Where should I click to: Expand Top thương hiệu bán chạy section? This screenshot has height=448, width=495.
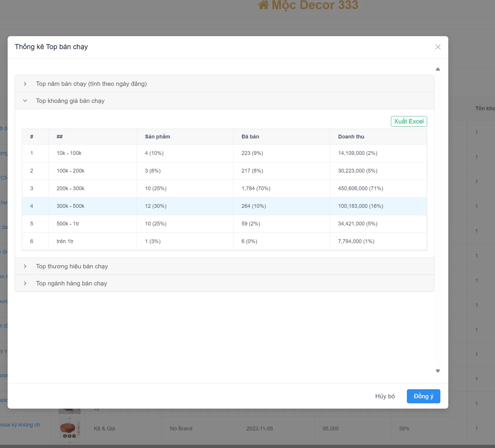(x=224, y=266)
